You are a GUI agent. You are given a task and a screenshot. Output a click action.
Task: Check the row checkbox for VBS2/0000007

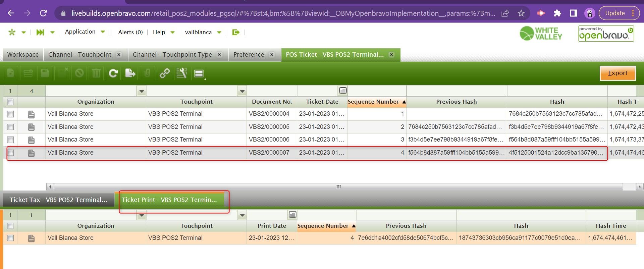[x=10, y=153]
